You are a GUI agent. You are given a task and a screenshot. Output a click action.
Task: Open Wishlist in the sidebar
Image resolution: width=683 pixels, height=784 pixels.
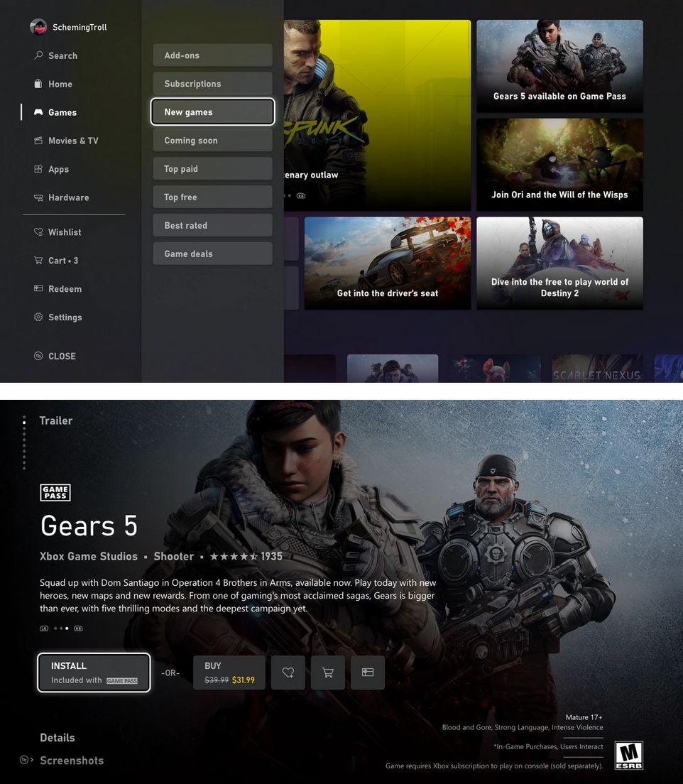click(x=58, y=232)
